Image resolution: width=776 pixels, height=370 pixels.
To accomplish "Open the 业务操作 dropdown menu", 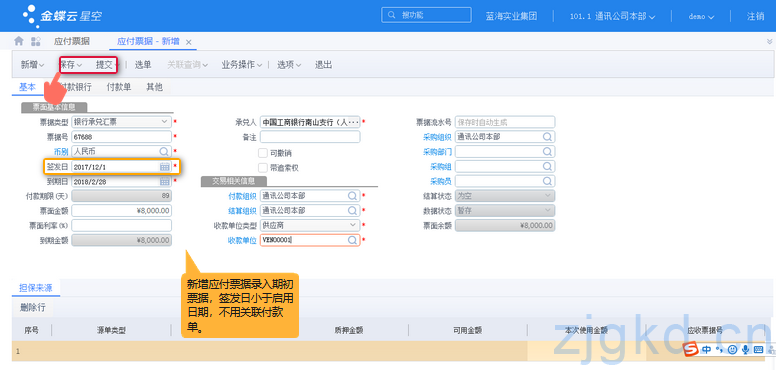I will pyautogui.click(x=242, y=65).
